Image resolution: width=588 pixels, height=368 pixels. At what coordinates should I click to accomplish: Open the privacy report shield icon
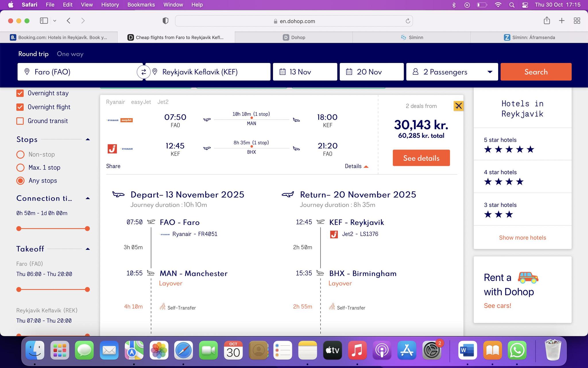pos(165,21)
